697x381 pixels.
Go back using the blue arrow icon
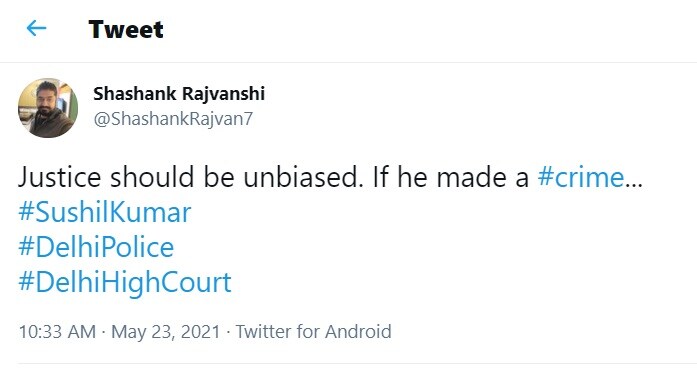[x=36, y=28]
